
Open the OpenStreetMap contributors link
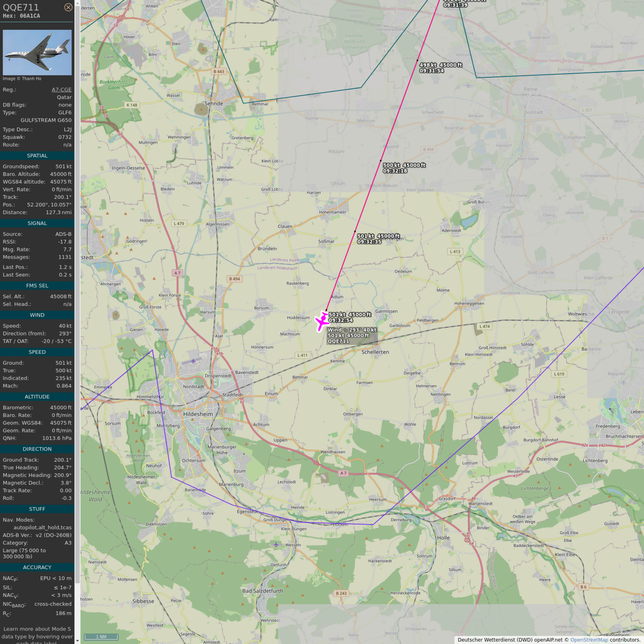[x=589, y=640]
